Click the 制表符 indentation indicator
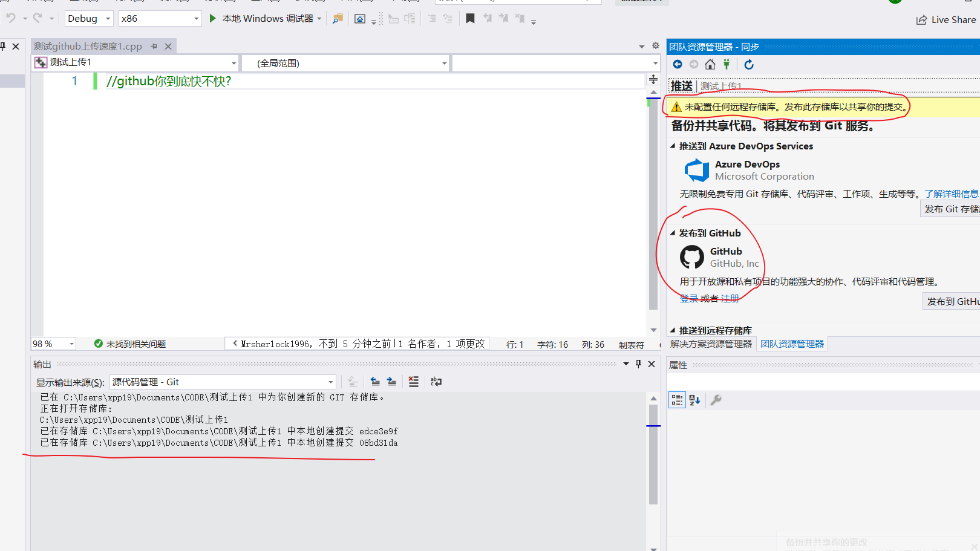The image size is (980, 551). click(631, 345)
